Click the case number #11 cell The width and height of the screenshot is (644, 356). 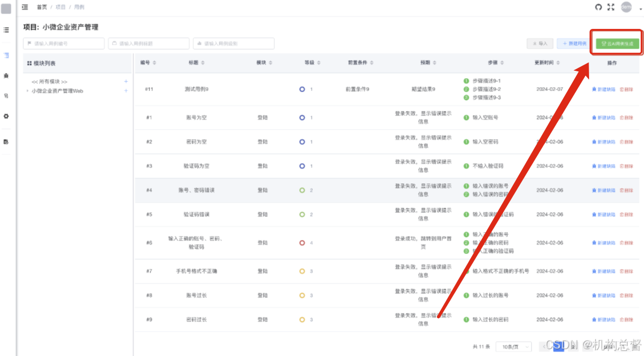coord(149,89)
